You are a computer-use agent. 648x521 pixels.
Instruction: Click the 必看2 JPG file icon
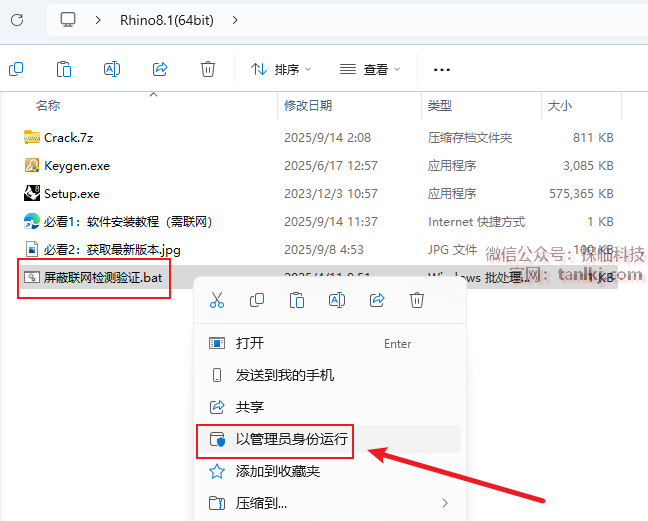[x=32, y=249]
